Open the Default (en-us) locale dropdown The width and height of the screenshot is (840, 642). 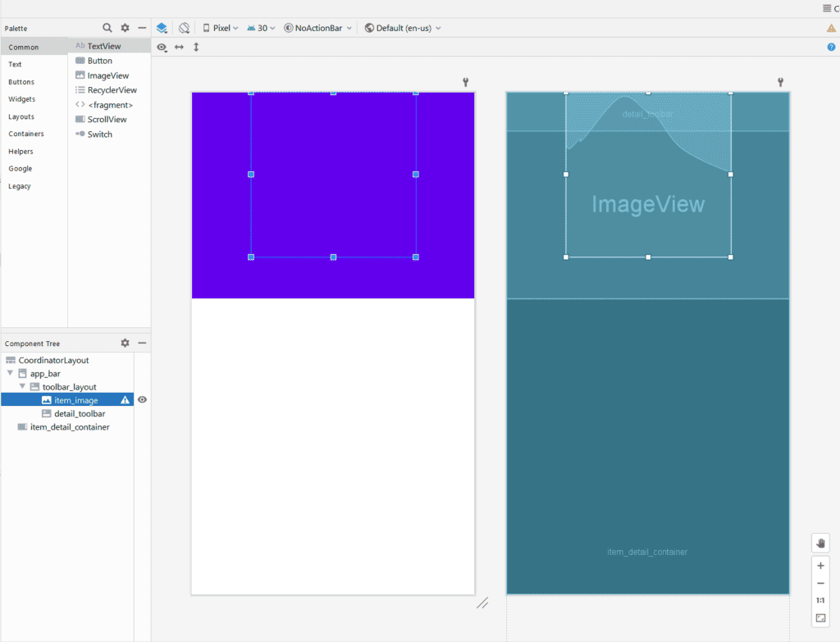pyautogui.click(x=404, y=27)
